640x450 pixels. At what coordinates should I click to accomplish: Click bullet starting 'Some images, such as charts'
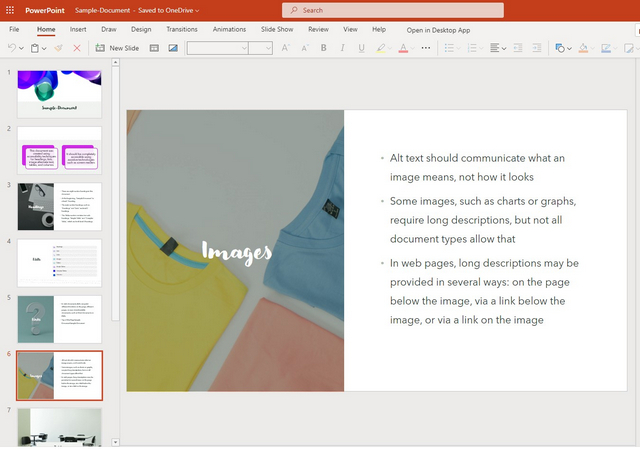coord(483,220)
